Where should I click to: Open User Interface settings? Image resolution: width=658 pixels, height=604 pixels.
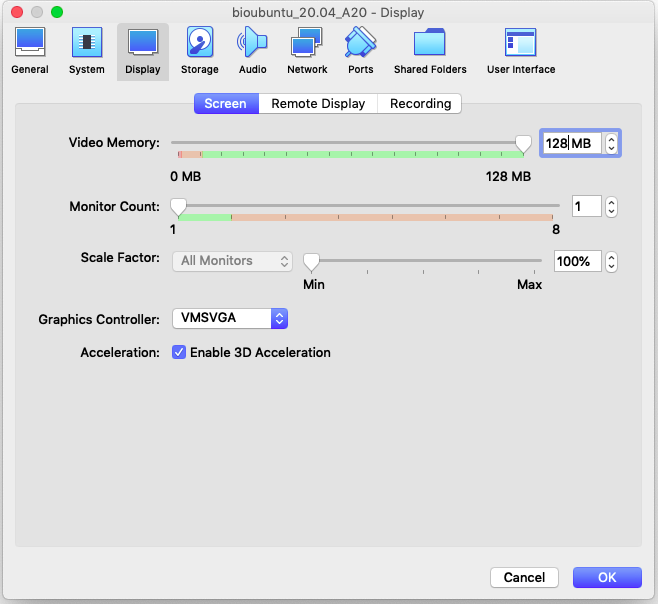point(521,51)
